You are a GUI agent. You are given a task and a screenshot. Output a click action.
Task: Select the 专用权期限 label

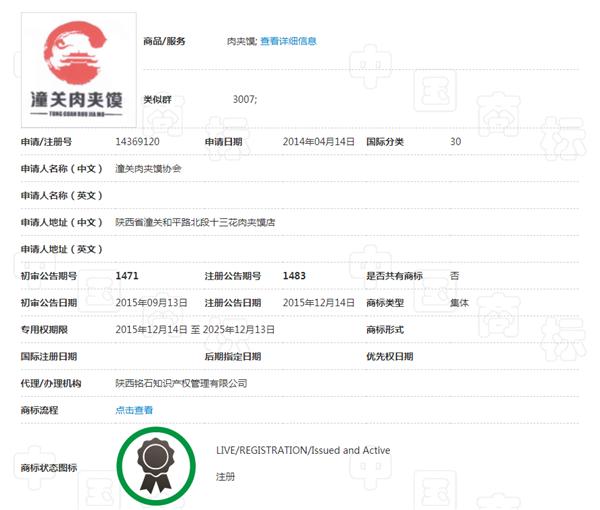[x=44, y=329]
